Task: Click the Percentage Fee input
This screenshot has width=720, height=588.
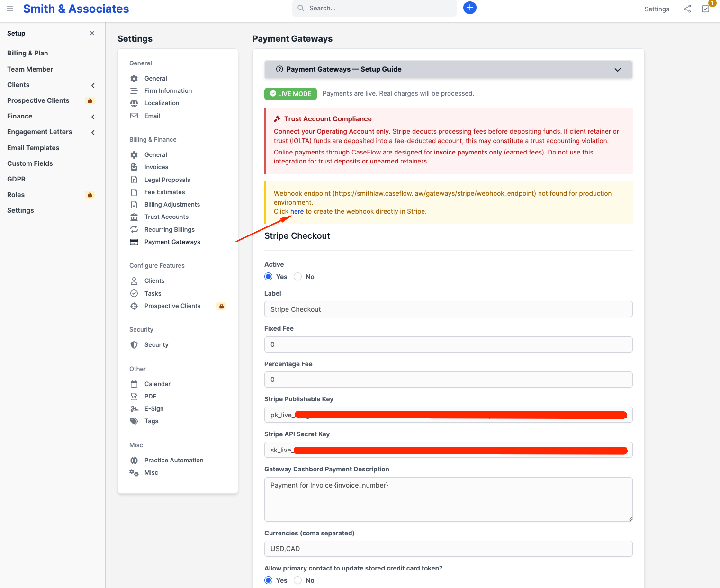Action: [x=448, y=380]
